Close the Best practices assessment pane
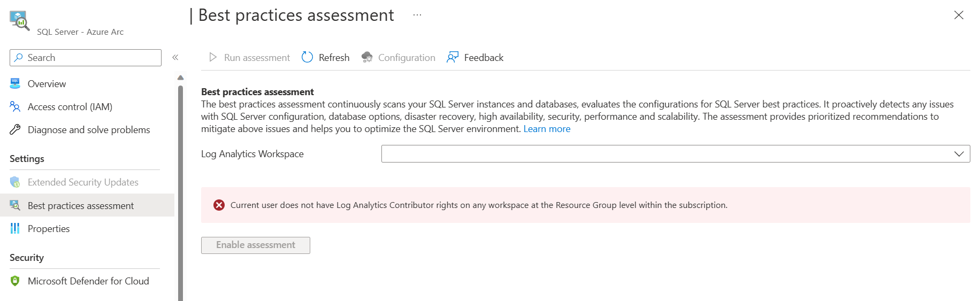This screenshot has width=980, height=301. click(959, 15)
